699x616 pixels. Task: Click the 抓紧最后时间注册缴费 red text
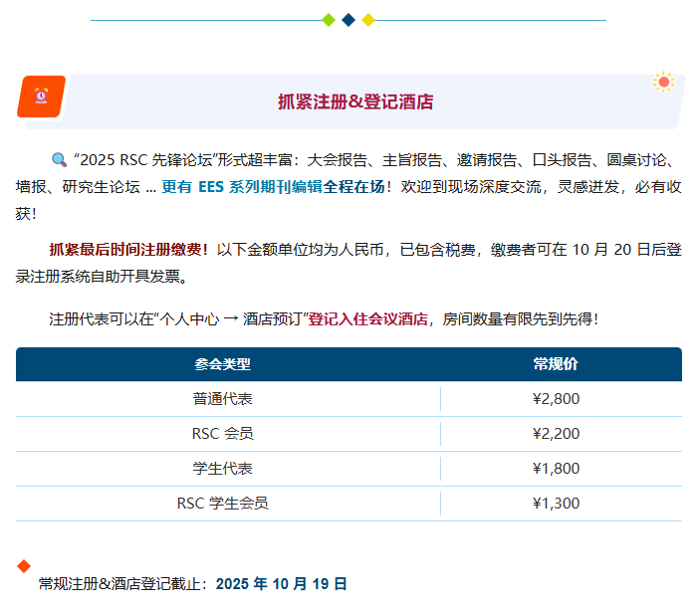pyautogui.click(x=128, y=250)
